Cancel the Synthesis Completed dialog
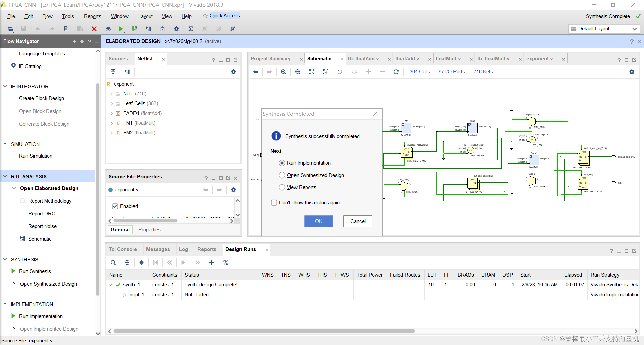The image size is (644, 345). coord(358,221)
